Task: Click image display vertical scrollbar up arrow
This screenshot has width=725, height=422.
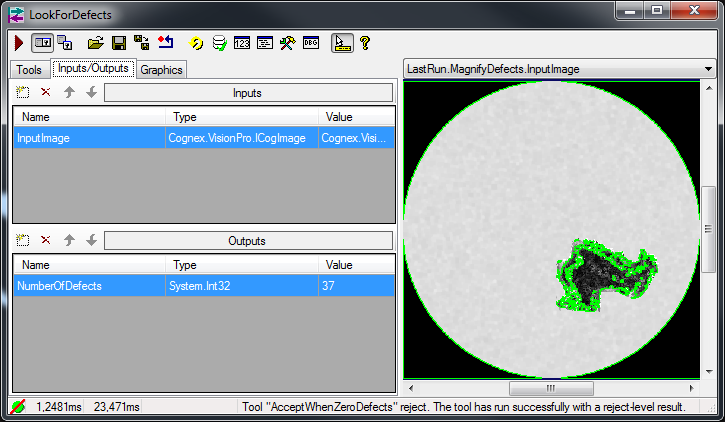Action: coord(709,88)
